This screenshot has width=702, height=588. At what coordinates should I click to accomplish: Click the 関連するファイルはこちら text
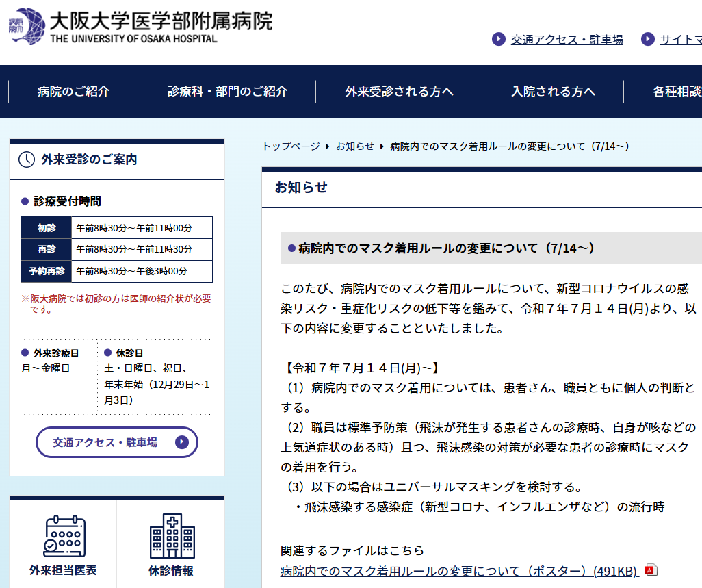click(x=352, y=550)
